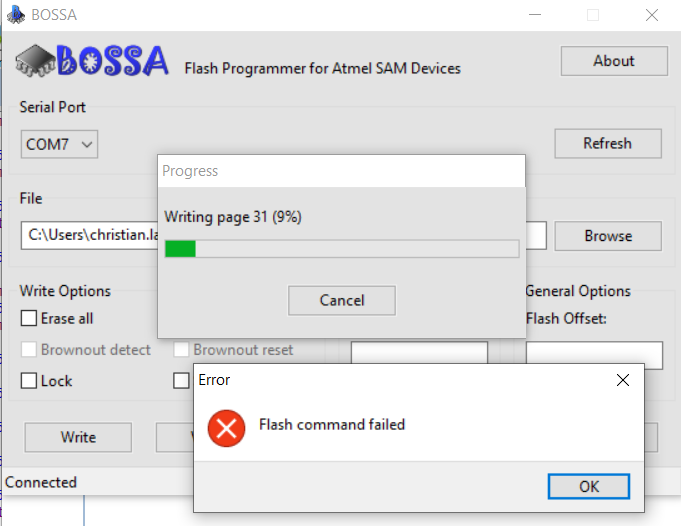Open the About dialog
Screen dimensions: 681x526
click(613, 61)
